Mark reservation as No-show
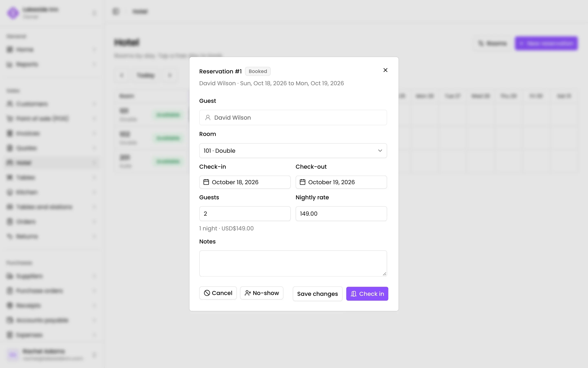Screen dimensions: 588x368 point(262,293)
